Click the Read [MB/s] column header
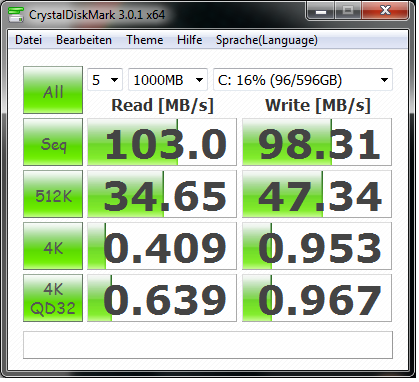 (x=162, y=106)
